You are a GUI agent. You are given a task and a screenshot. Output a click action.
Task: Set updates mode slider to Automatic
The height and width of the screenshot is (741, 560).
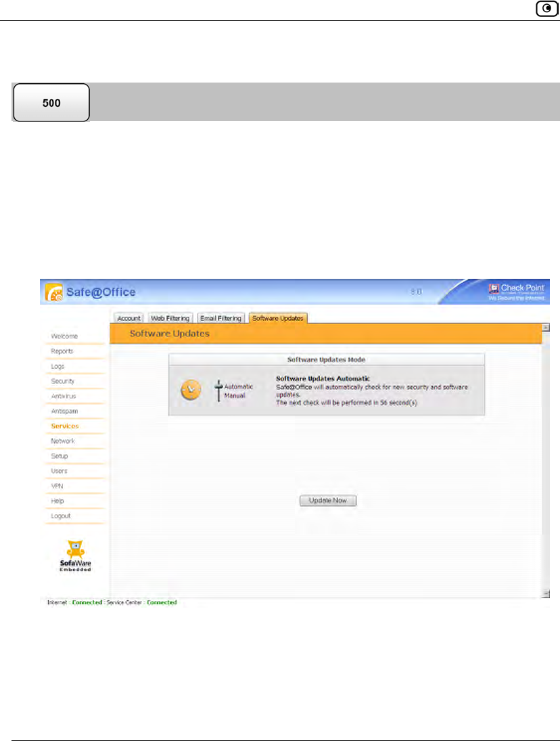(x=238, y=386)
